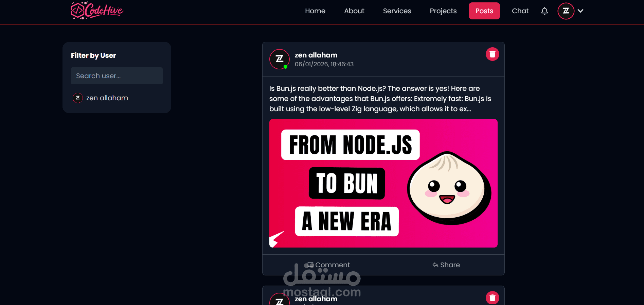Open the notifications bell
The width and height of the screenshot is (644, 305).
pos(544,11)
